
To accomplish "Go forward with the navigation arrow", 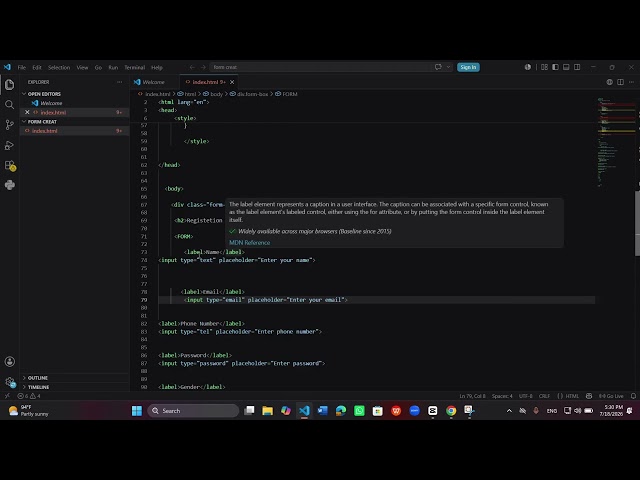I will pyautogui.click(x=203, y=67).
